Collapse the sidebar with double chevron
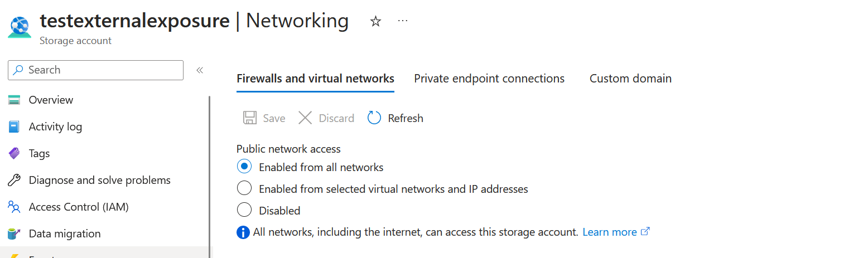The image size is (868, 258). click(200, 70)
